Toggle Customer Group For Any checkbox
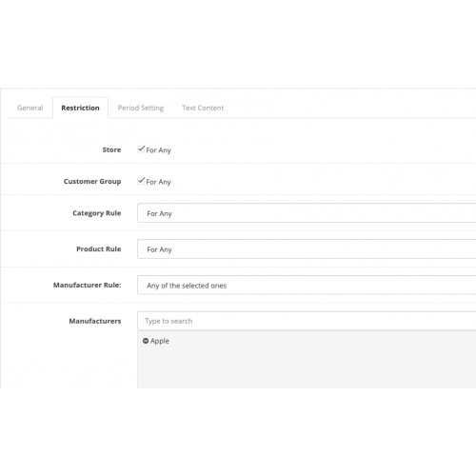The width and height of the screenshot is (476, 476). 141,181
